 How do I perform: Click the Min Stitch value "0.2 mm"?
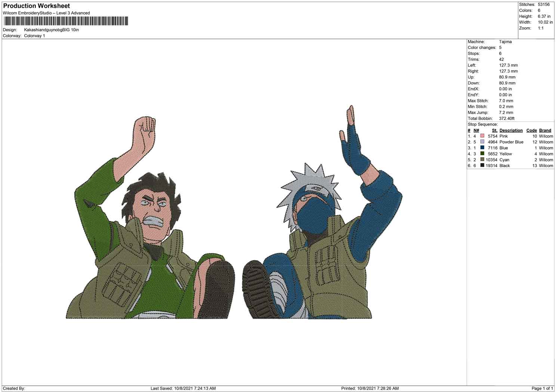506,107
